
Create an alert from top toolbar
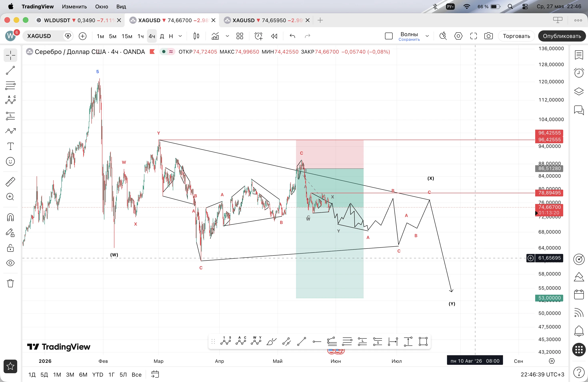(x=258, y=36)
